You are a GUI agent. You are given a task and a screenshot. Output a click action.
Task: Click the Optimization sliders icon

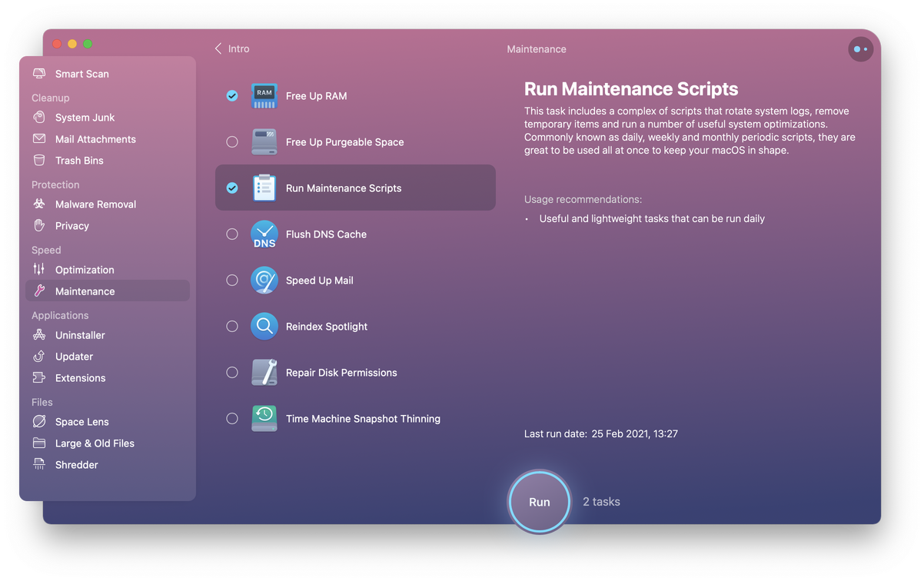pyautogui.click(x=39, y=270)
